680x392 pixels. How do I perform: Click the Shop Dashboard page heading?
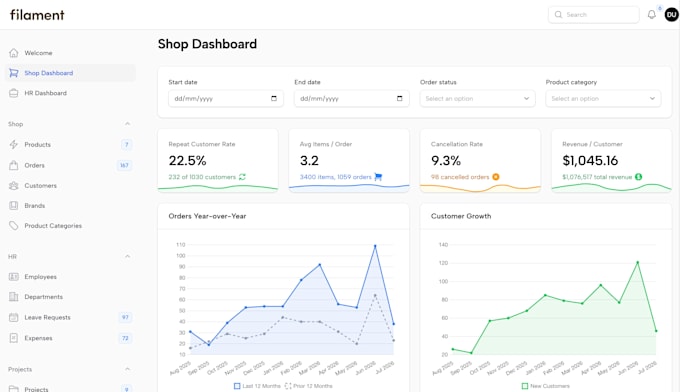(x=207, y=44)
